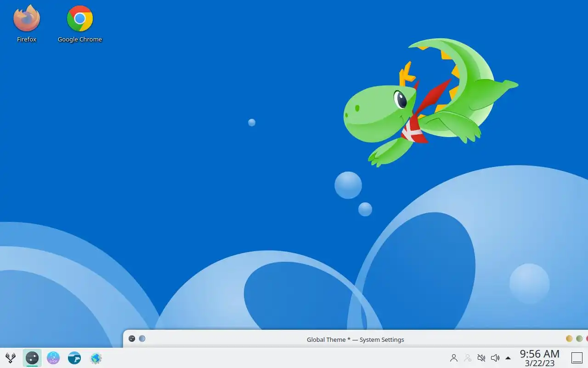Open the Dolphin file manager from the taskbar
This screenshot has width=588, height=368.
click(x=74, y=358)
